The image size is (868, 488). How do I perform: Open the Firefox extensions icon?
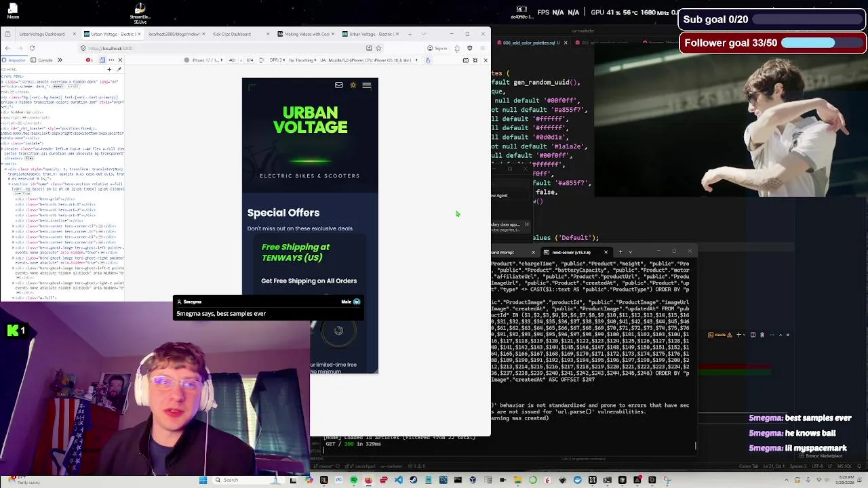click(x=457, y=48)
